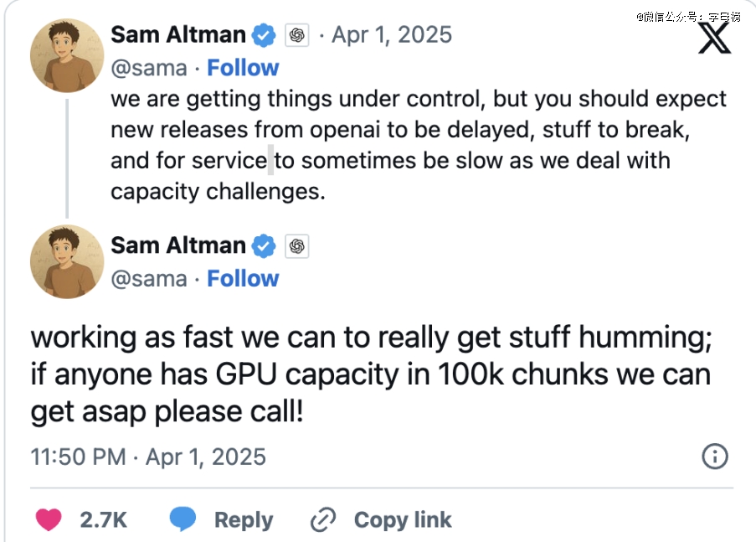Click the blue verified badge on first tweet

[x=264, y=35]
